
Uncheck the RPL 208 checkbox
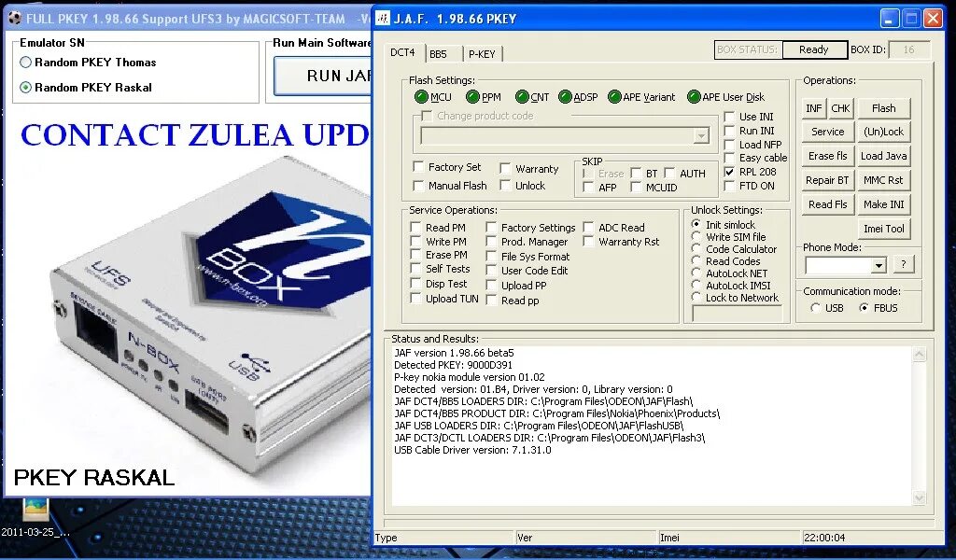(x=729, y=172)
